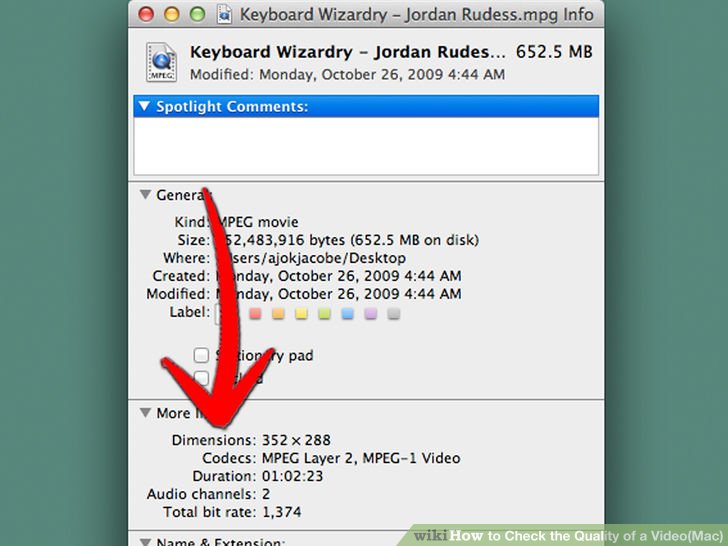Toggle the Stationery pad checkbox
This screenshot has width=728, height=546.
(x=201, y=355)
